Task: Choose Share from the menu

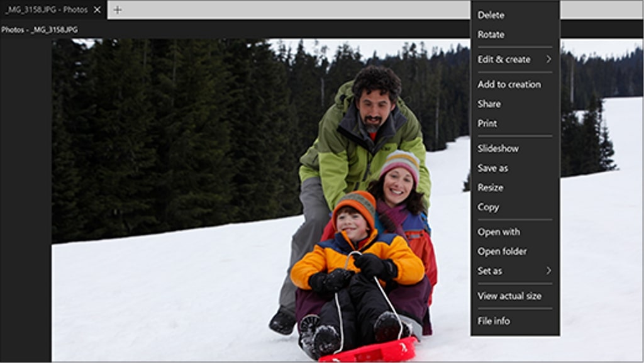Action: click(x=489, y=104)
